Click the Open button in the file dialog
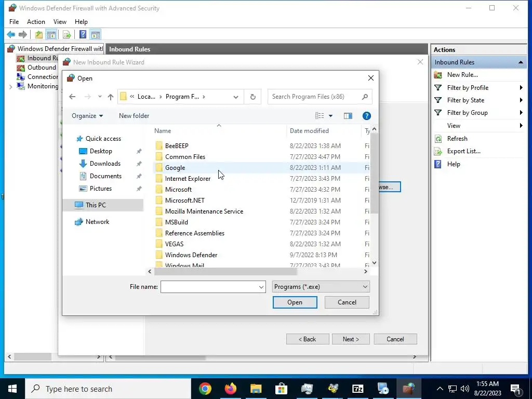The image size is (532, 399). (x=295, y=302)
